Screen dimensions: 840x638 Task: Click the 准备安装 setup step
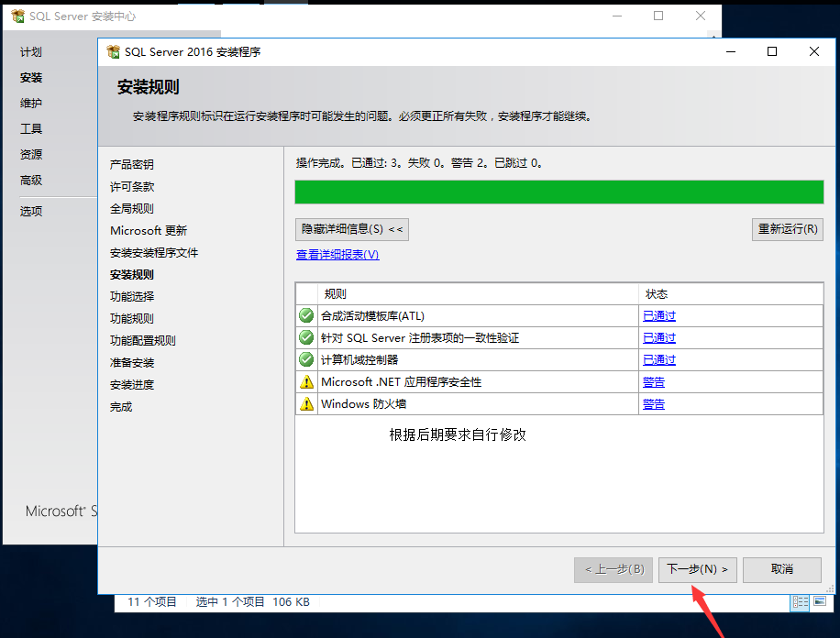(132, 363)
